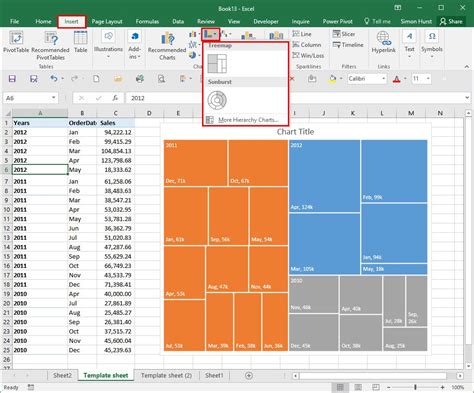Insert a Table from the ribbon

[80, 42]
